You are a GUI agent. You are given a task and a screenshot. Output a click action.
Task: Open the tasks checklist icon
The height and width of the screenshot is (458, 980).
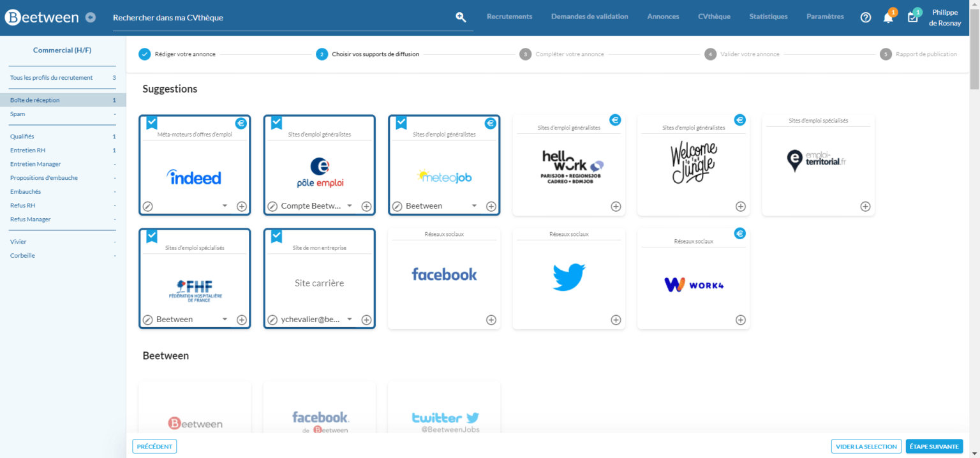(x=913, y=17)
